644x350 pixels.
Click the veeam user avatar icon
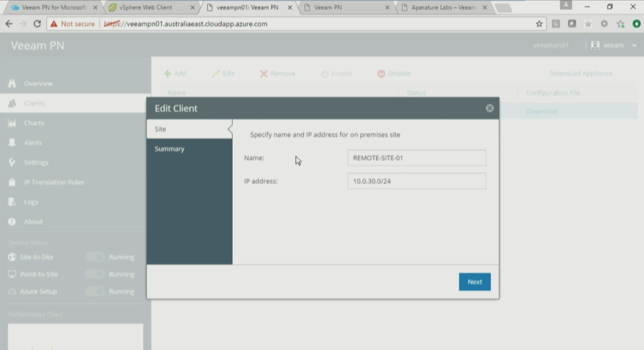[595, 45]
